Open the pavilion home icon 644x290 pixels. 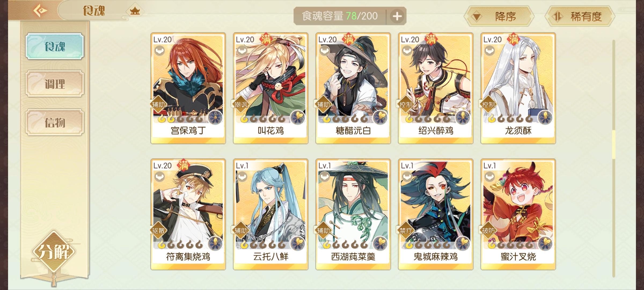(x=135, y=11)
